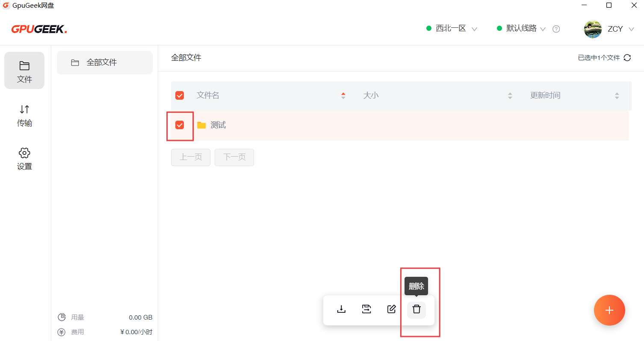Click the trash delete icon
Image resolution: width=644 pixels, height=341 pixels.
[417, 309]
